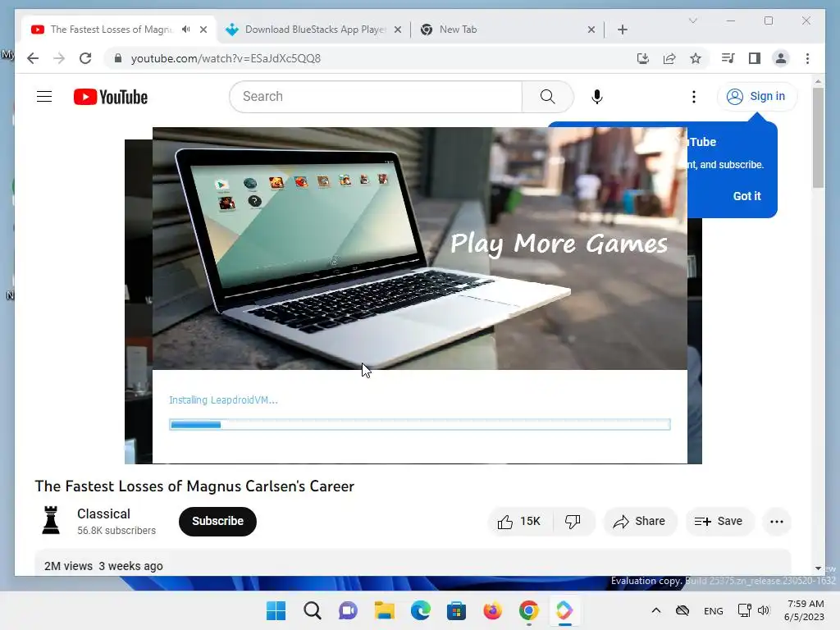Image resolution: width=840 pixels, height=630 pixels.
Task: Switch to Download BlueStacks App Player tab
Action: pyautogui.click(x=315, y=30)
